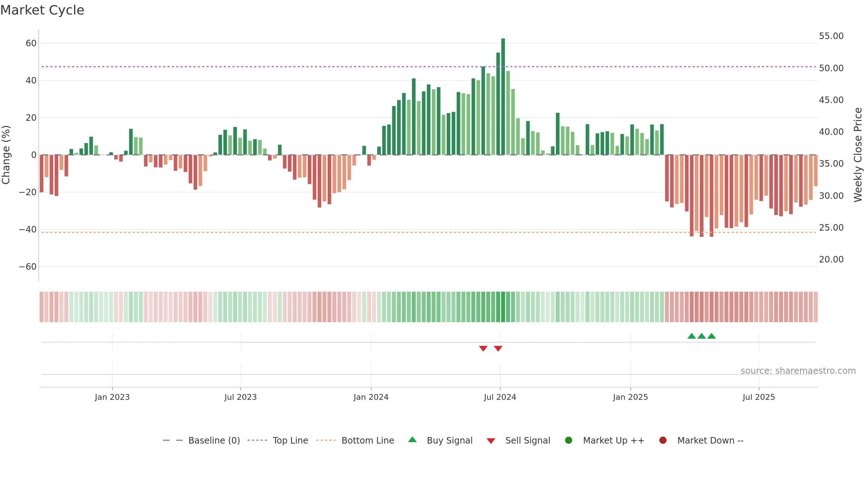Click the green Market Up circle icon
868x488 pixels.
pyautogui.click(x=569, y=440)
